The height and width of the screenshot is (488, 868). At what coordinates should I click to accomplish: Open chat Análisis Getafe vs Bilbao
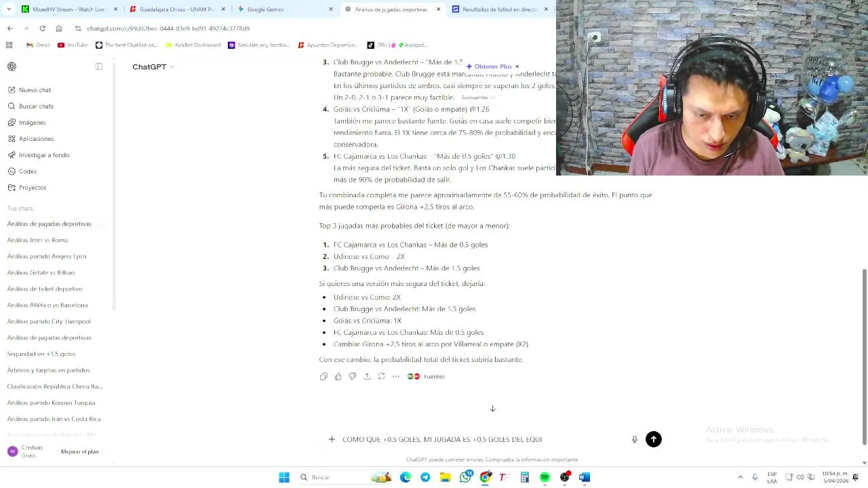[x=41, y=272]
